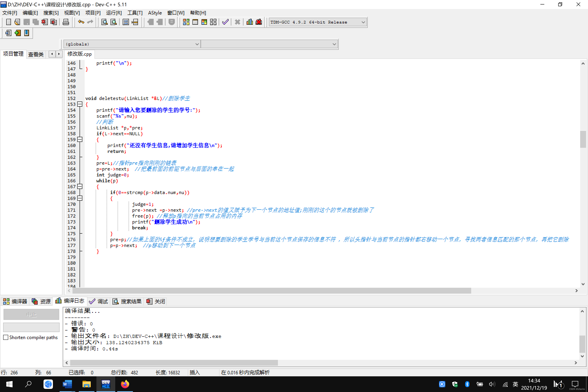This screenshot has width=588, height=392.
Task: Open the 查看类 side panel tab
Action: (36, 54)
